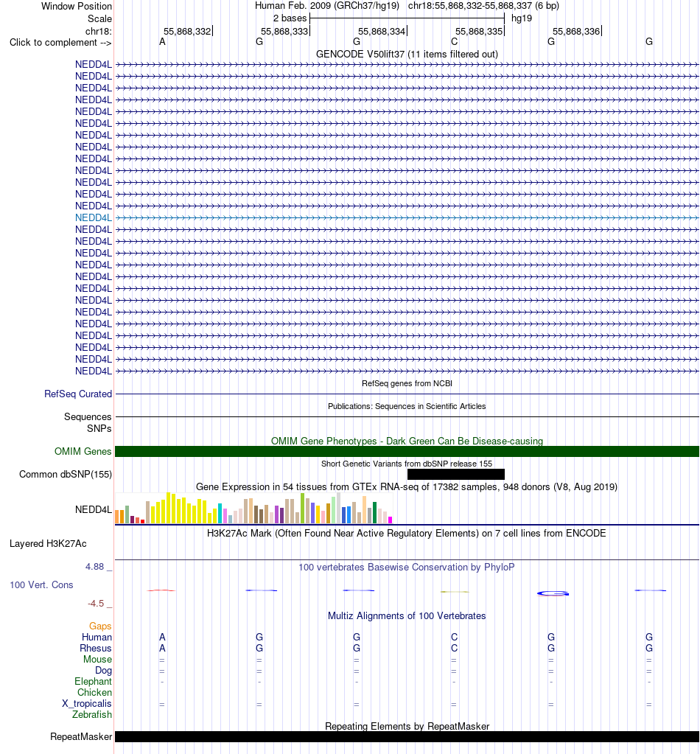Click the 'Sequences' track label
This screenshot has height=754, width=700.
point(88,417)
